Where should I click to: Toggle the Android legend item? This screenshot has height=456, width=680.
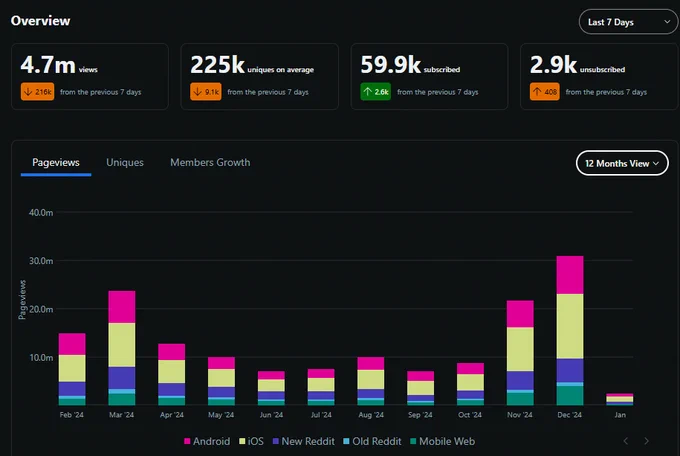(x=207, y=441)
